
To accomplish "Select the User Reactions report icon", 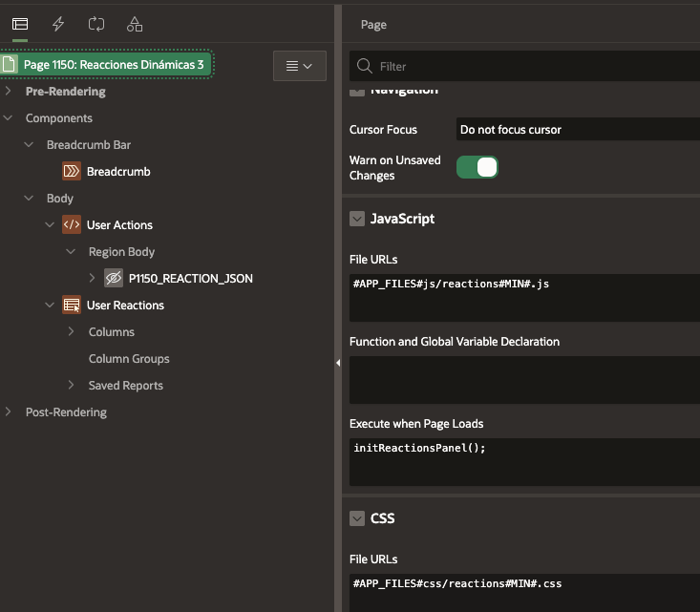I will [x=72, y=306].
